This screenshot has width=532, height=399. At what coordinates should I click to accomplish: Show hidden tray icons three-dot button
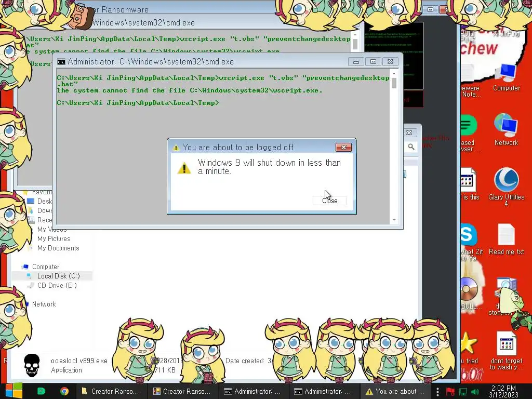[437, 392]
